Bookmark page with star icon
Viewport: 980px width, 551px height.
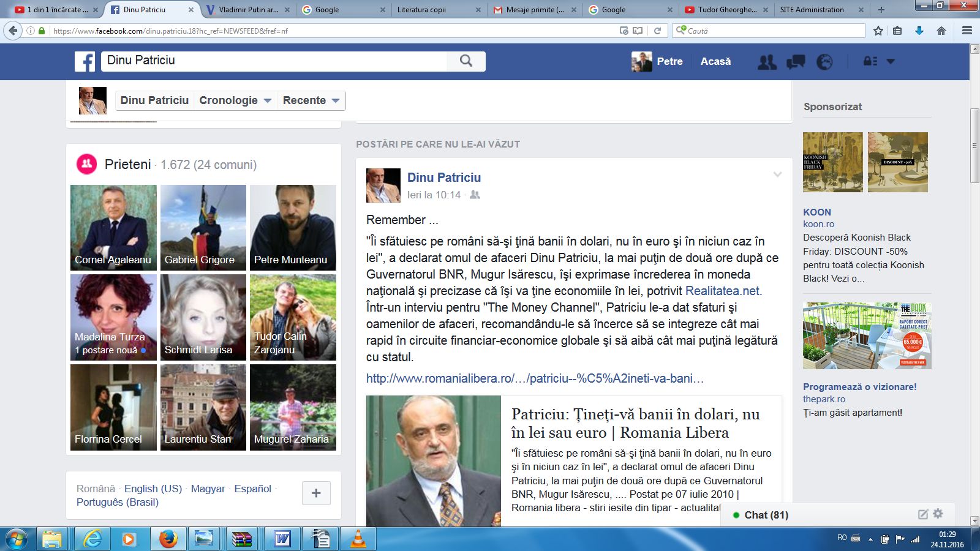pos(878,31)
